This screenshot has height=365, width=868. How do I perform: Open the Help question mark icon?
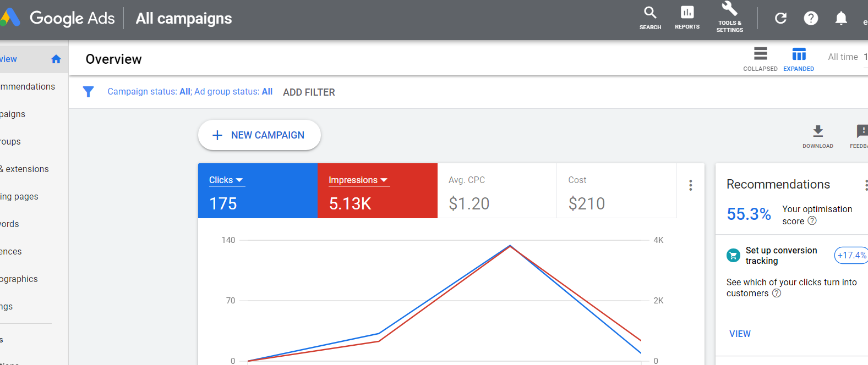[x=811, y=18]
